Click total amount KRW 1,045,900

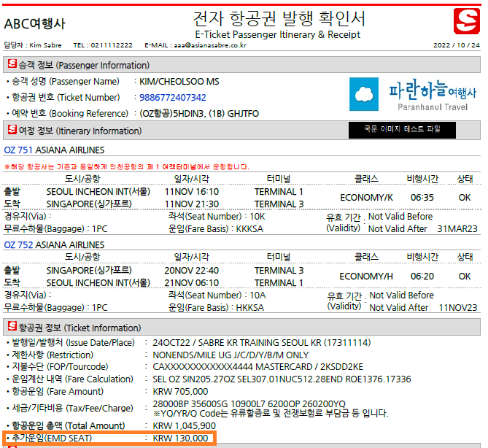[x=185, y=425]
